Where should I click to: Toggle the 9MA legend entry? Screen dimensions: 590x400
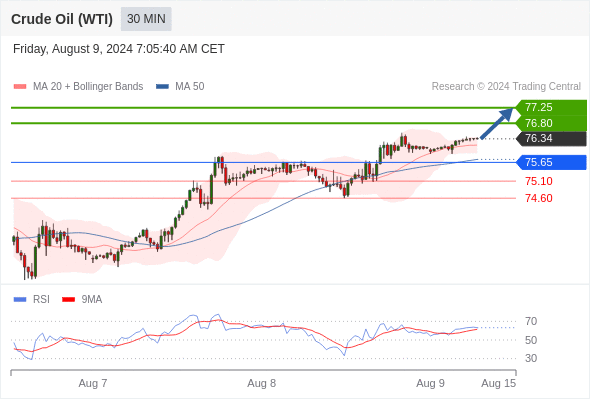[82, 300]
